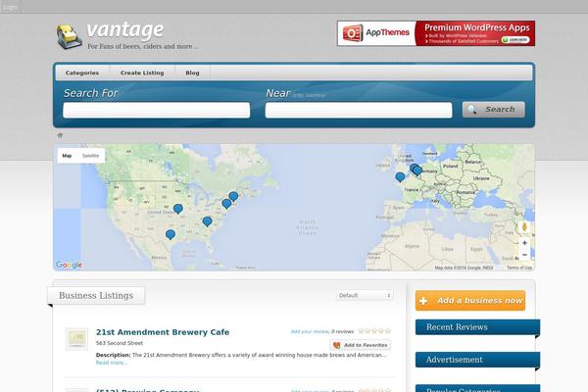588x392 pixels.
Task: Select the map marker near Germany
Action: click(417, 171)
